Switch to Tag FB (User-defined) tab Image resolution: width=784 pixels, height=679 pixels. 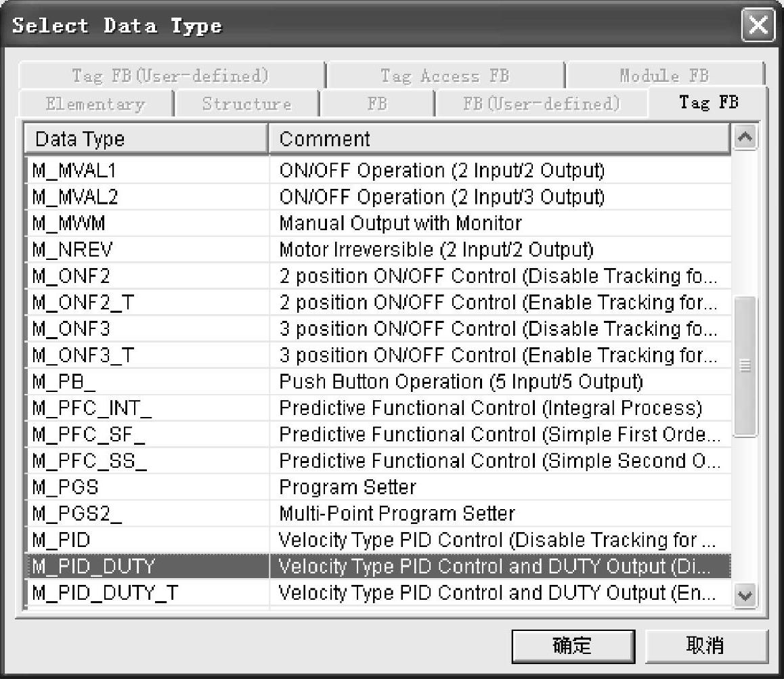point(171,76)
